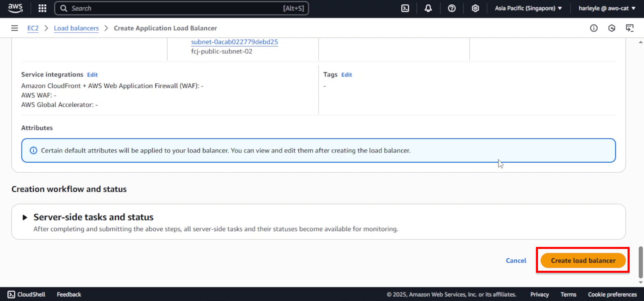Open the services grid menu
The height and width of the screenshot is (301, 644).
click(42, 8)
